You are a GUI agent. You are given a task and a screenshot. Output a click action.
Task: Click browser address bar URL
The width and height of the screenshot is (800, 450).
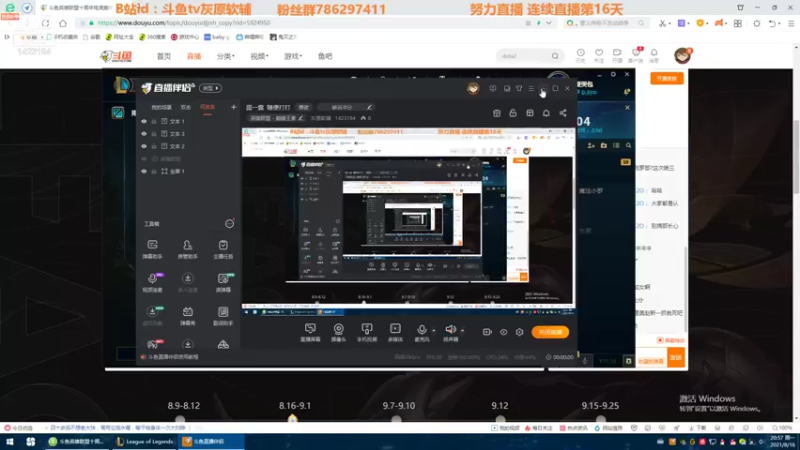184,23
